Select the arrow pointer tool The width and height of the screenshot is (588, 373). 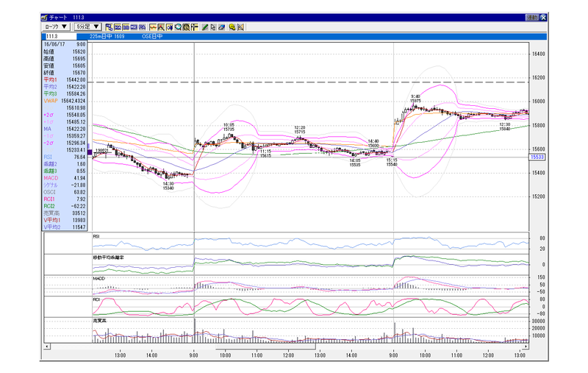(x=213, y=27)
